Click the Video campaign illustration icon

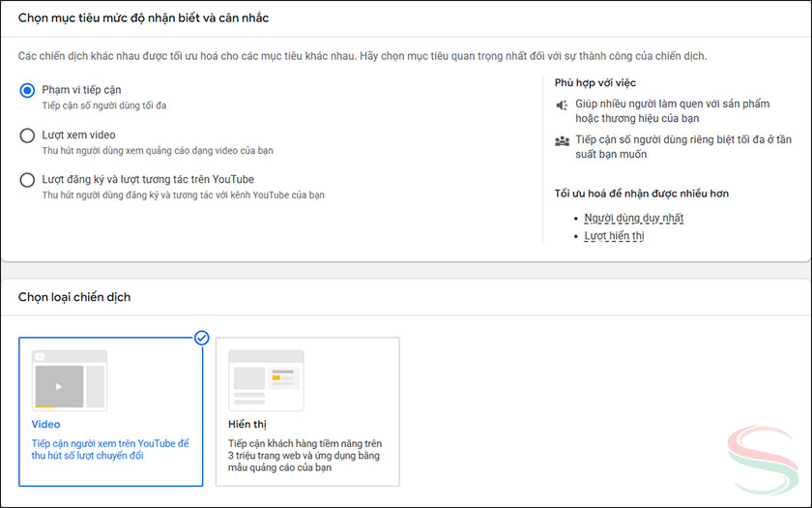69,379
